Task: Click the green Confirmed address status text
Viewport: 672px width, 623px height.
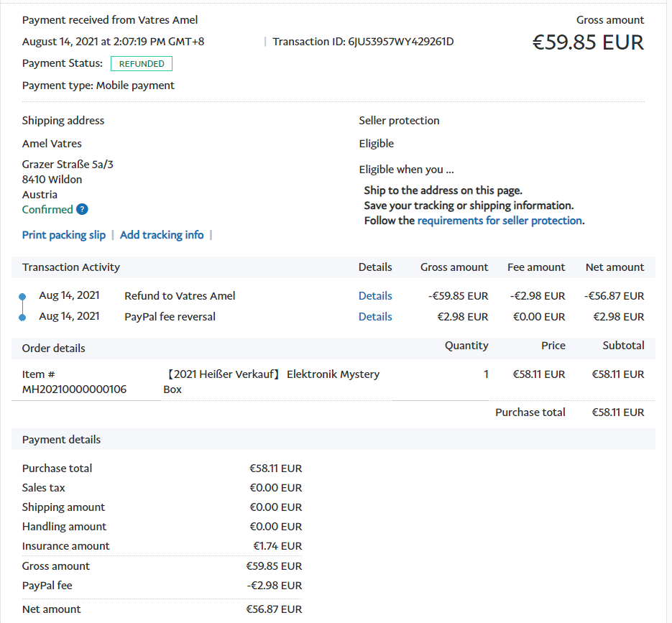Action: pos(47,210)
